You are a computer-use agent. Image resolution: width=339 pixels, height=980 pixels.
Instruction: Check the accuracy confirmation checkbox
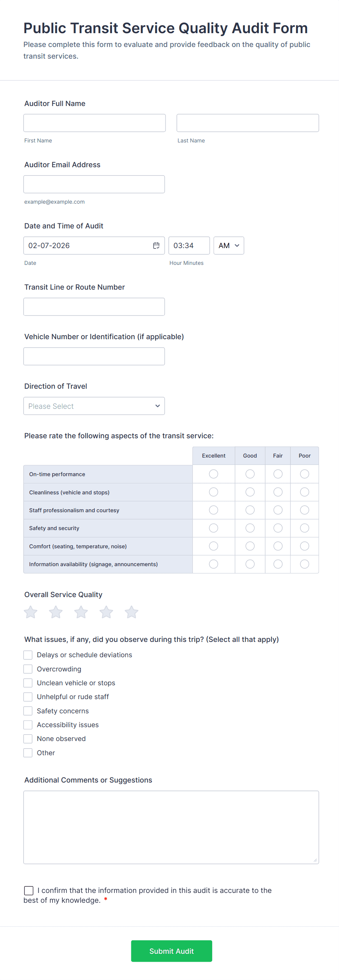pyautogui.click(x=28, y=890)
